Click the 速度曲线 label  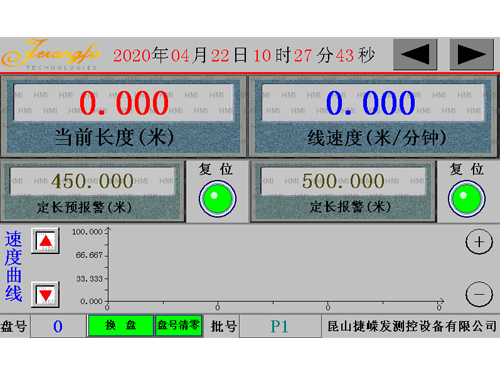tap(13, 266)
